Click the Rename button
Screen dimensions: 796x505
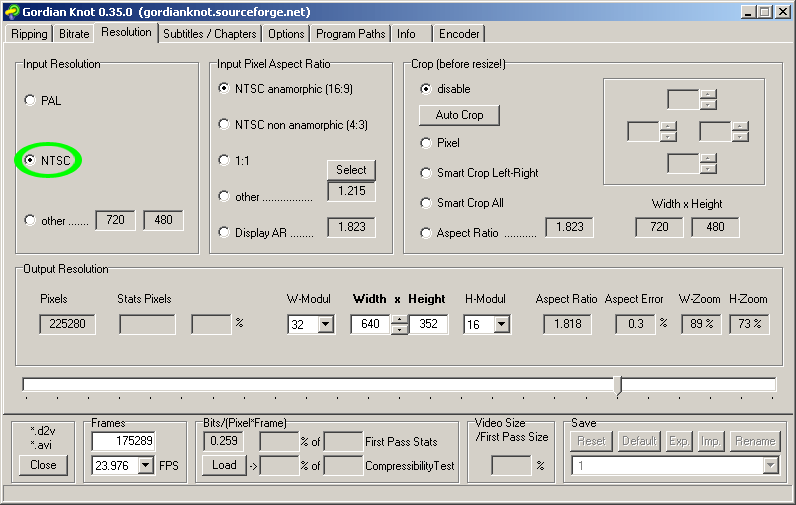click(755, 441)
